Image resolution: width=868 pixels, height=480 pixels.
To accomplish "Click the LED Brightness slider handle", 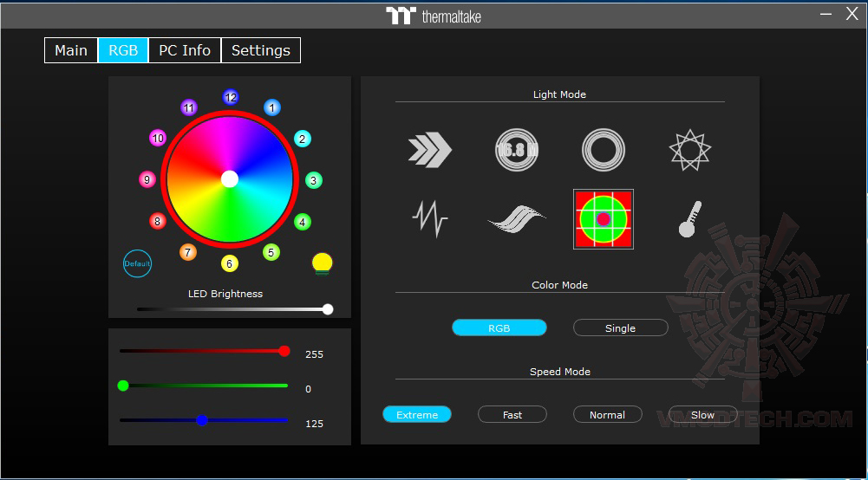I will [x=328, y=309].
